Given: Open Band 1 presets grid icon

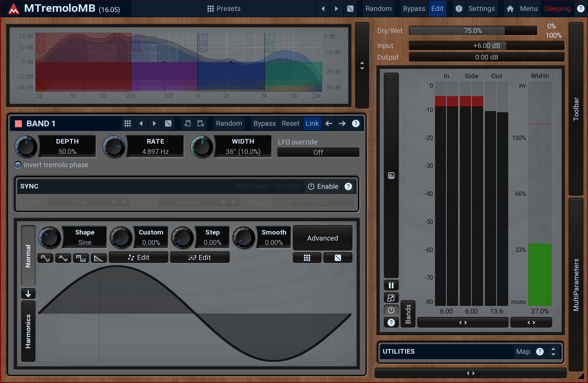Looking at the screenshot, I should [x=128, y=123].
